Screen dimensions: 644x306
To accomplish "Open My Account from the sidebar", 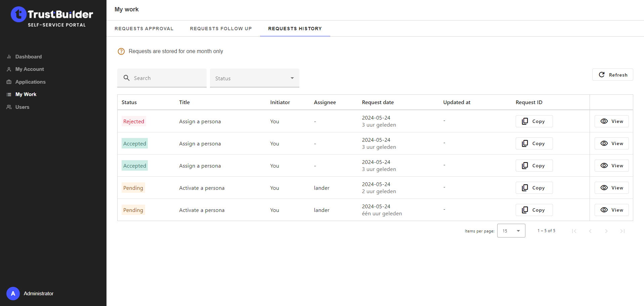I will click(x=30, y=69).
